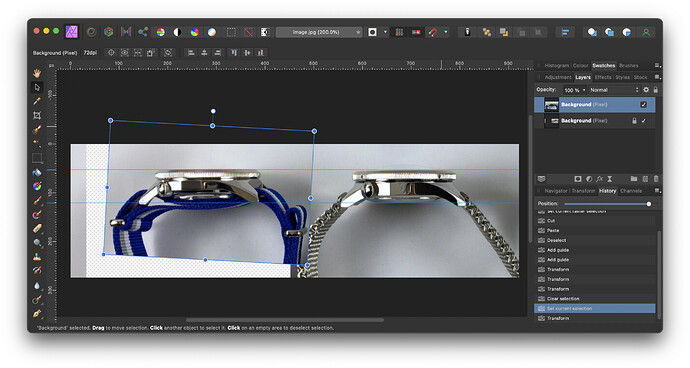This screenshot has height=368, width=690.
Task: Click the History Position slider handle
Action: (649, 204)
